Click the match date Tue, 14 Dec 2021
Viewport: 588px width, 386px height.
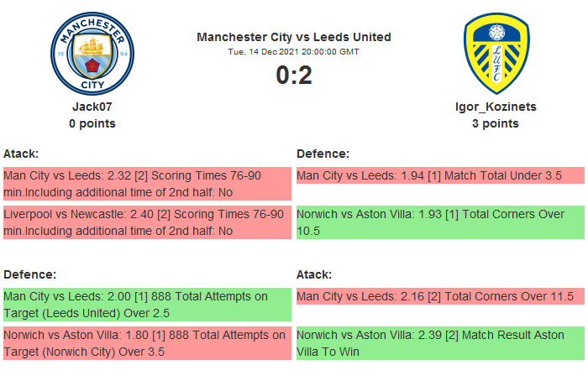(293, 51)
